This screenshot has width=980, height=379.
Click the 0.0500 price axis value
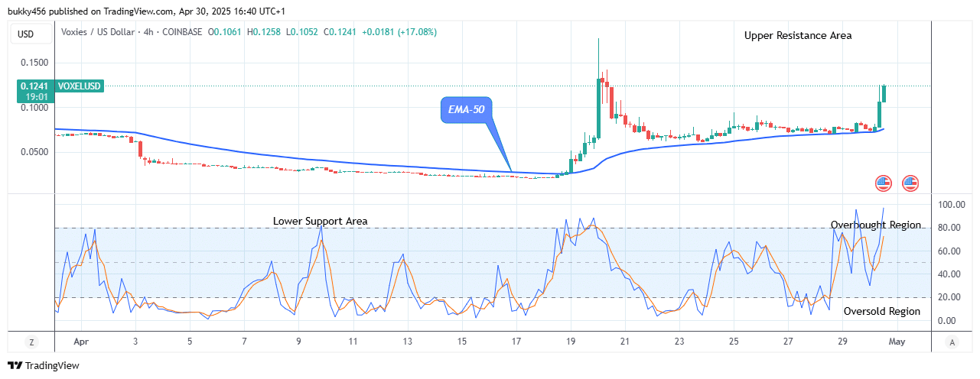click(x=34, y=152)
